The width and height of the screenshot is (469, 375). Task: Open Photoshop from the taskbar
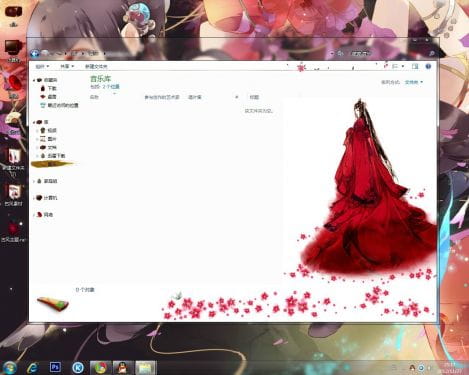click(55, 367)
